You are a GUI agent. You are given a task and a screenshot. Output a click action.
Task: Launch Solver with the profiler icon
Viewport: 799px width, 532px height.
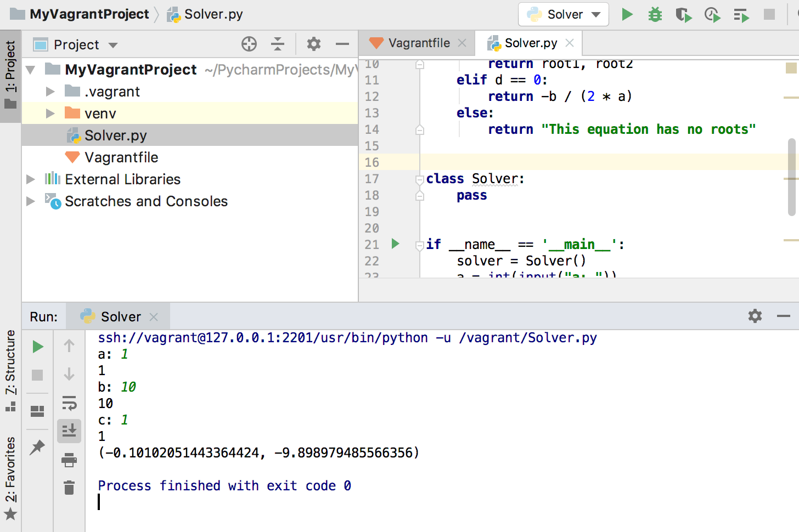pos(712,15)
